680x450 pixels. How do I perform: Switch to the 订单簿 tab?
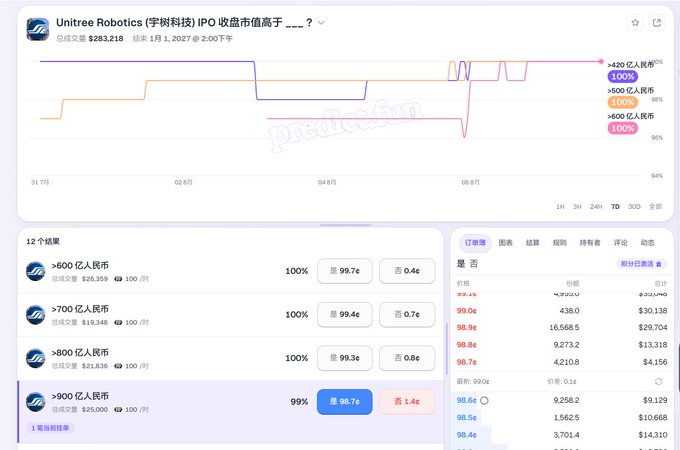[475, 243]
